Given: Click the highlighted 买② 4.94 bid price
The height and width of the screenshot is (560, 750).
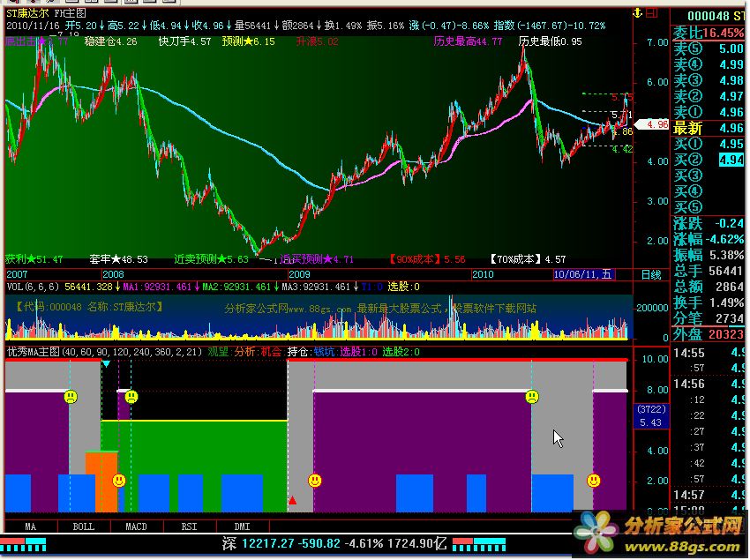Looking at the screenshot, I should coord(731,160).
